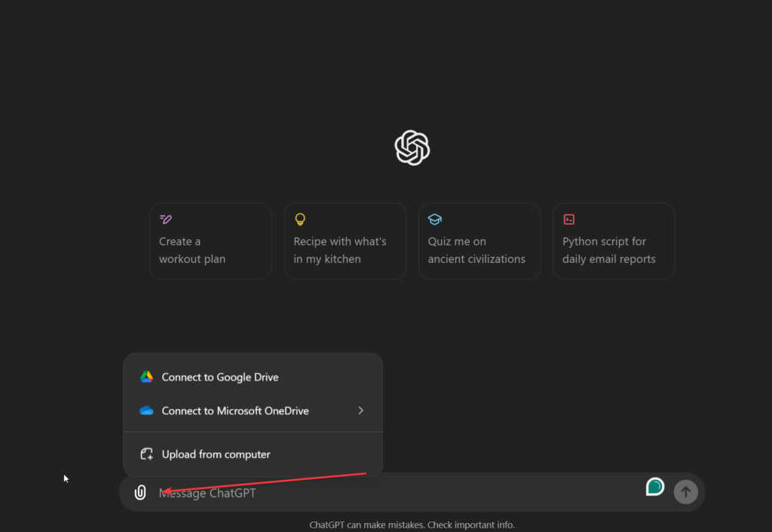Open Python script for daily email reports card
Viewport: 772px width, 532px height.
click(614, 241)
